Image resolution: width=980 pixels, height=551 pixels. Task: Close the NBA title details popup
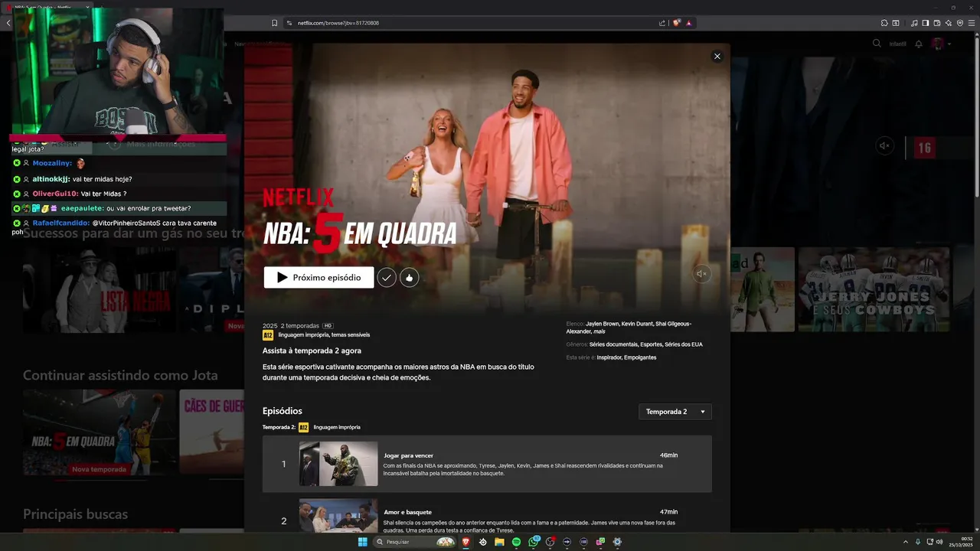717,56
